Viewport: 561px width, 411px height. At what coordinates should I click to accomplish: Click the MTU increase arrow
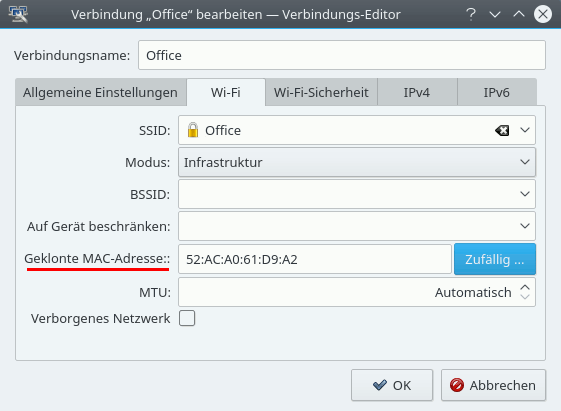(525, 288)
